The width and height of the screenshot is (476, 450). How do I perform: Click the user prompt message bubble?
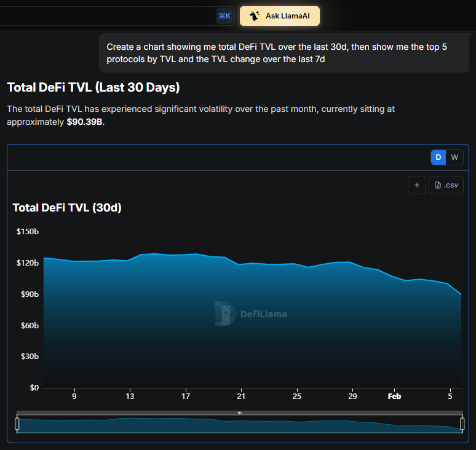pos(284,53)
